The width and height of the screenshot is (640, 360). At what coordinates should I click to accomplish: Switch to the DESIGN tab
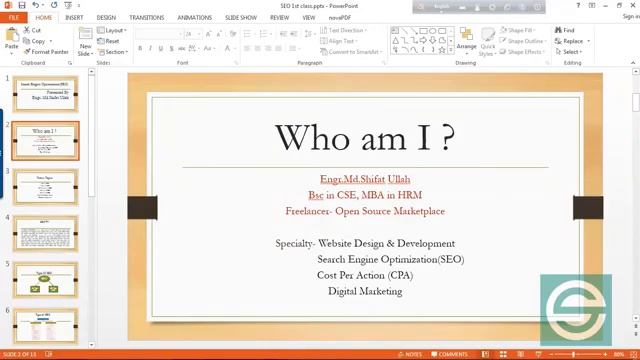(106, 18)
